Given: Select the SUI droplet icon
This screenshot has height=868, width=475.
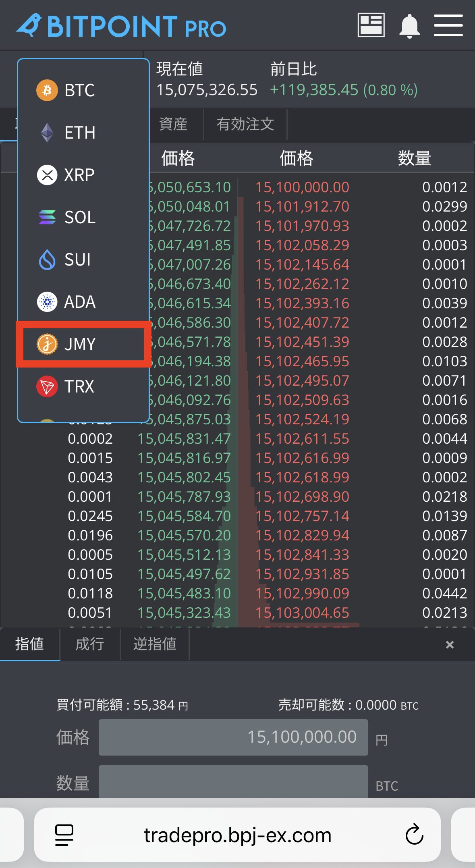Looking at the screenshot, I should point(47,260).
